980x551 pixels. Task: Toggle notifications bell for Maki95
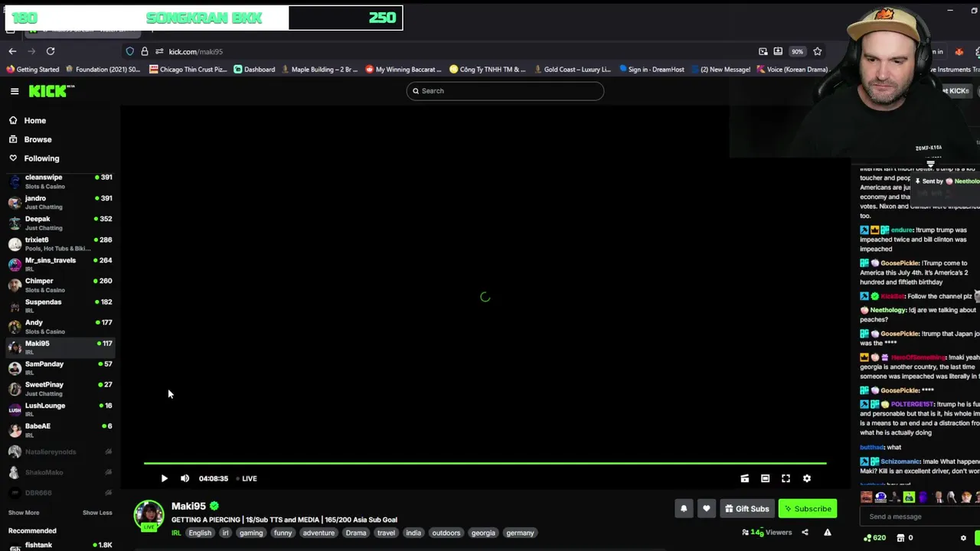coord(684,509)
